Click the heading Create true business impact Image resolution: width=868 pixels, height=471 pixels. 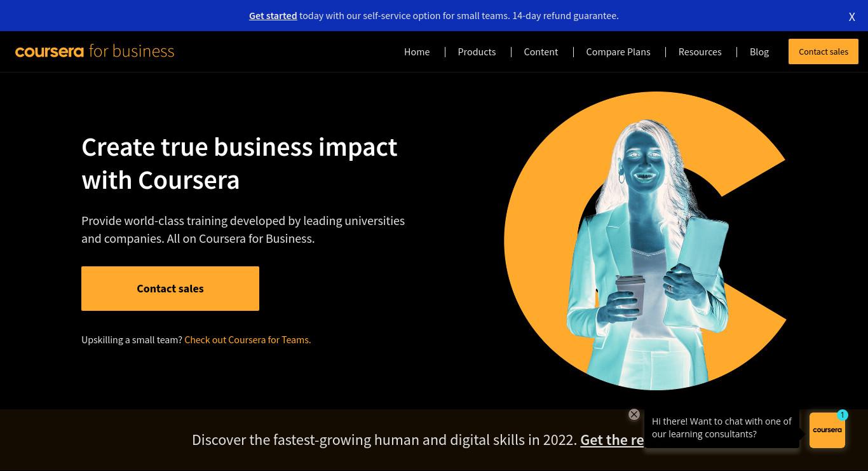coord(240,163)
